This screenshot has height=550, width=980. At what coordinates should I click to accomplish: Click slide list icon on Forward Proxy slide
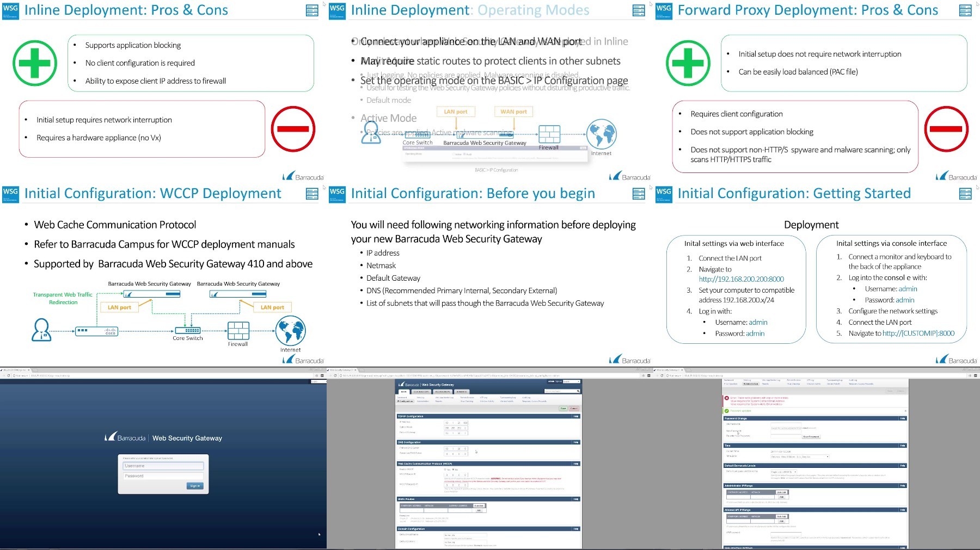[x=965, y=10]
